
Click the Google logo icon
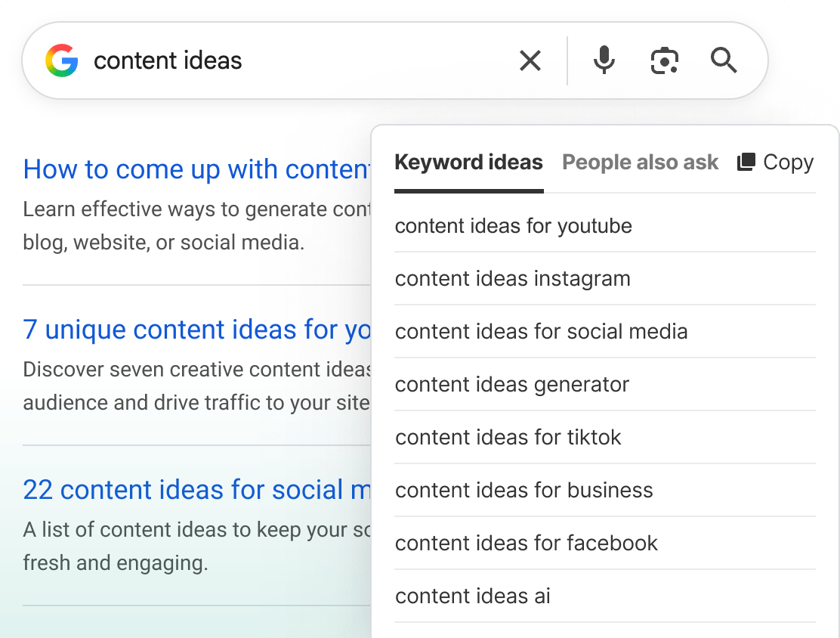(62, 60)
